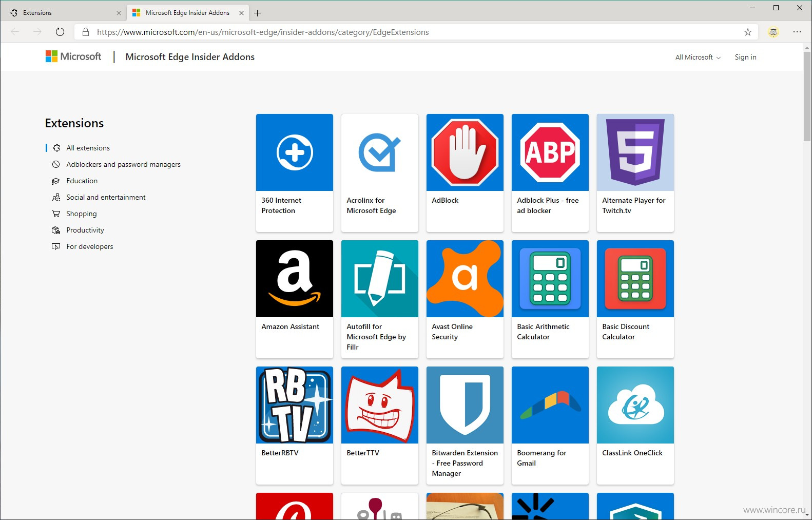The height and width of the screenshot is (520, 812).
Task: Open the BetterRBTV extension icon
Action: [295, 405]
